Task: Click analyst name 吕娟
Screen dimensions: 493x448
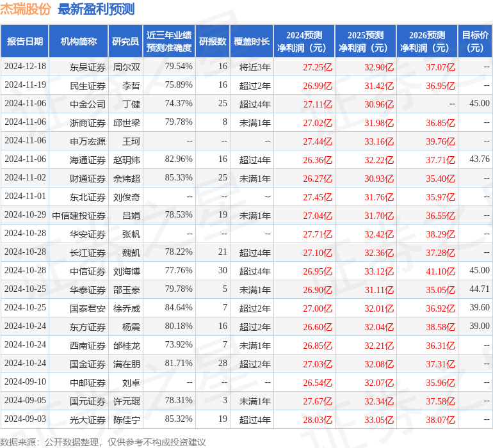Action: (x=131, y=216)
